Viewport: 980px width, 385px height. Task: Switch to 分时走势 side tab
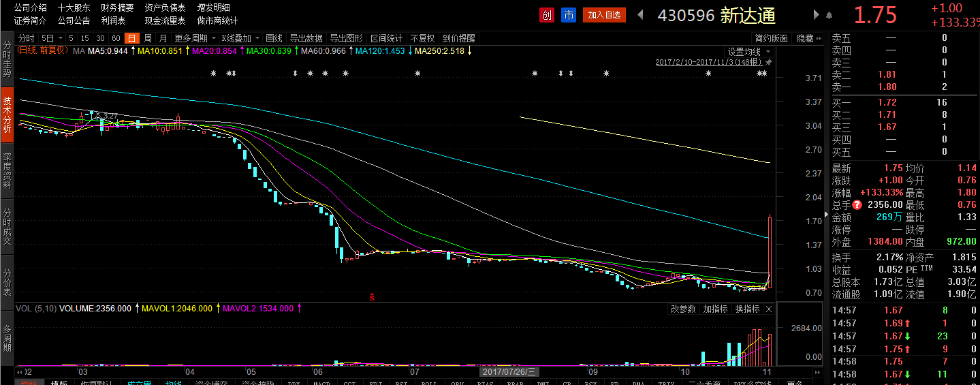point(7,59)
